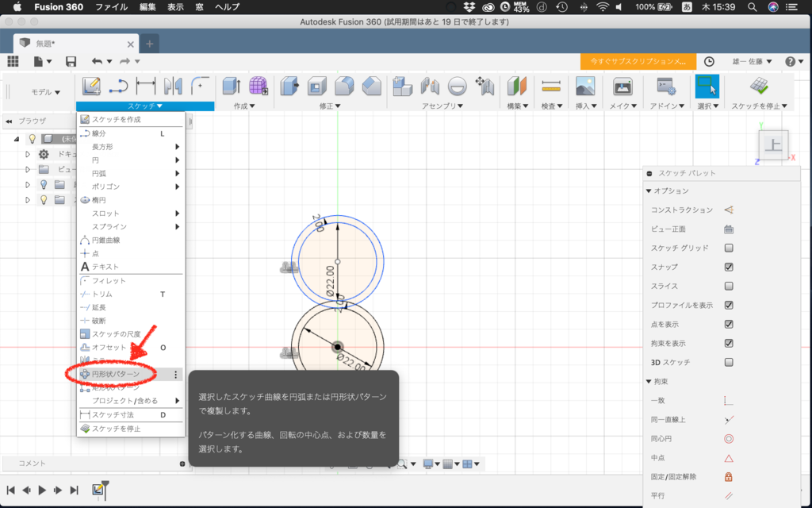Select the Press Pull modify icon

[x=290, y=86]
